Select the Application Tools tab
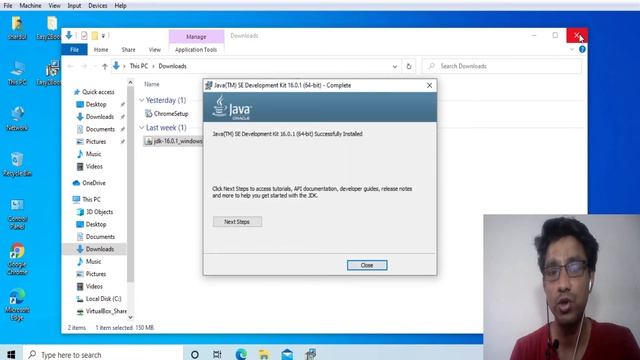 pyautogui.click(x=196, y=49)
